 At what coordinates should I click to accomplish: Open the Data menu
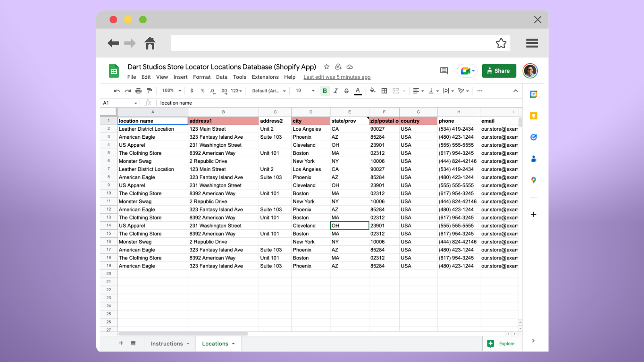tap(221, 77)
